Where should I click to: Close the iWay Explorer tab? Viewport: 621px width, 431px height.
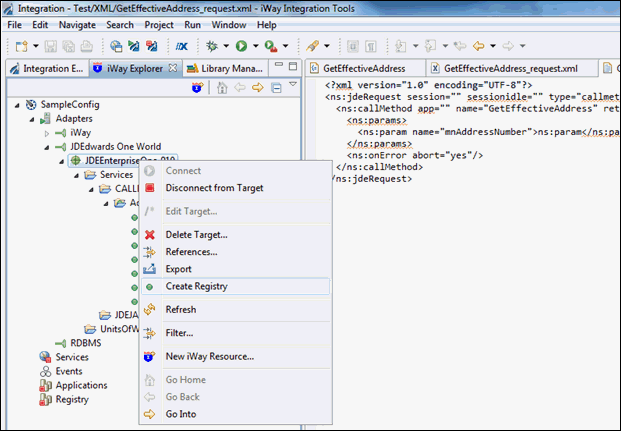[x=173, y=68]
